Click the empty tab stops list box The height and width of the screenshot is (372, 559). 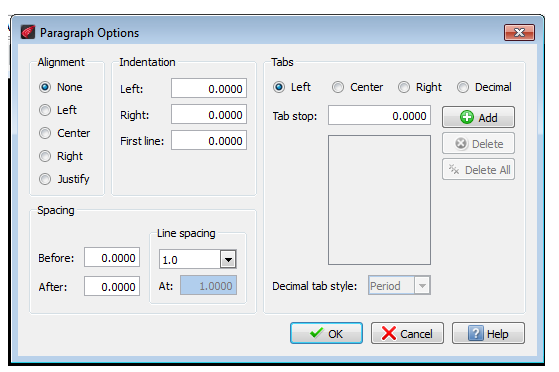click(379, 200)
